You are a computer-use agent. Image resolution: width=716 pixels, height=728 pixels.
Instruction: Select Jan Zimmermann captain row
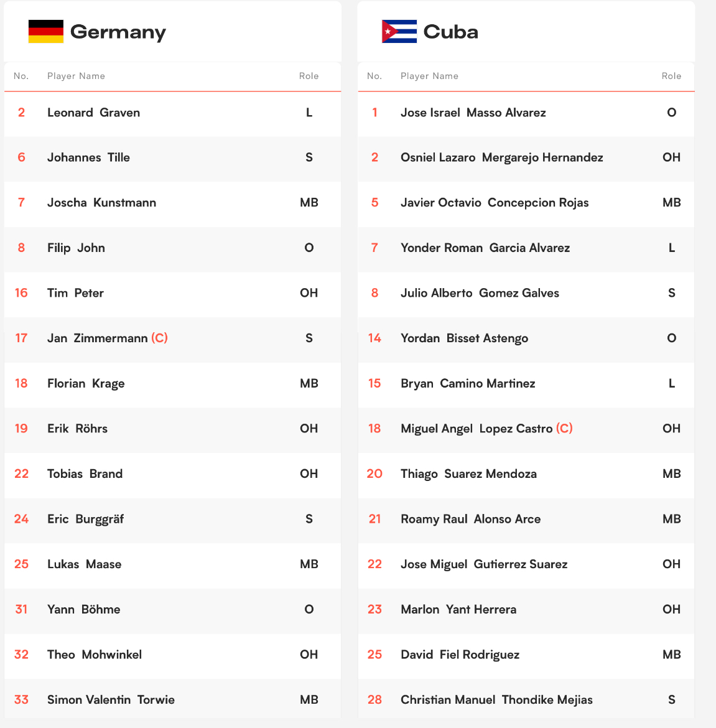point(172,338)
